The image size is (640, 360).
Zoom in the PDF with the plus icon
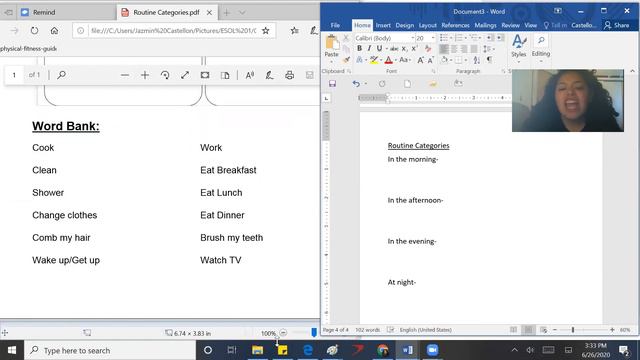145,75
